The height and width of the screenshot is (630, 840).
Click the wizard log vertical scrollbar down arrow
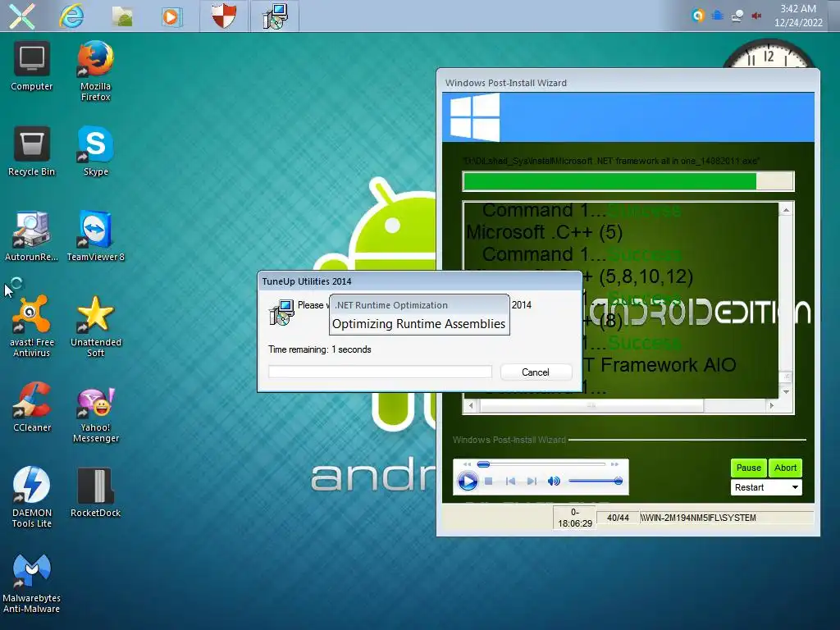(x=786, y=392)
